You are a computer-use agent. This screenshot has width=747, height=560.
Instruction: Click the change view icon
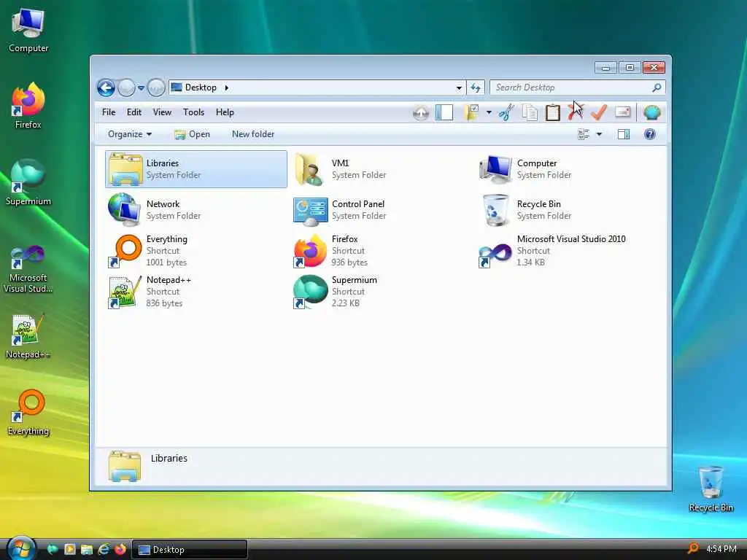click(584, 134)
